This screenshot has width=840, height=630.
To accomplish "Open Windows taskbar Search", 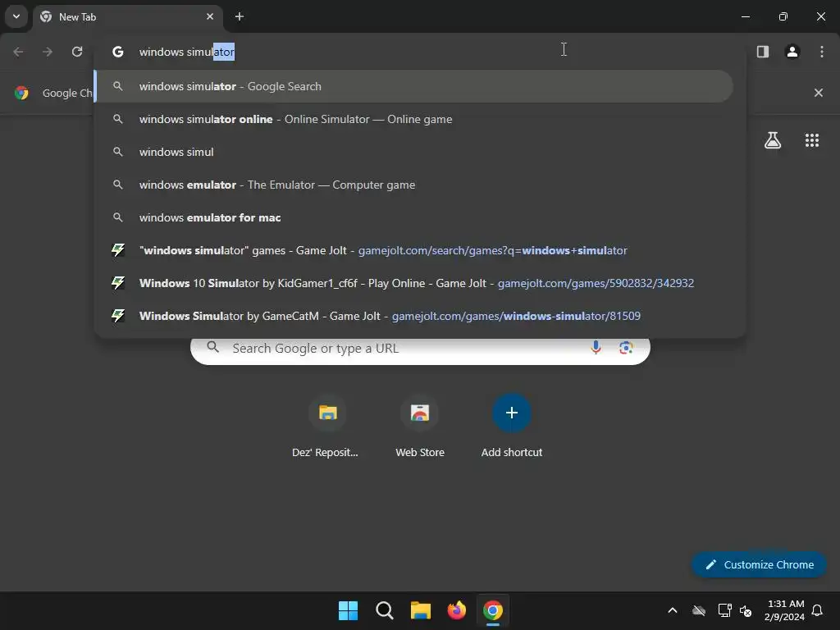I will [x=385, y=610].
